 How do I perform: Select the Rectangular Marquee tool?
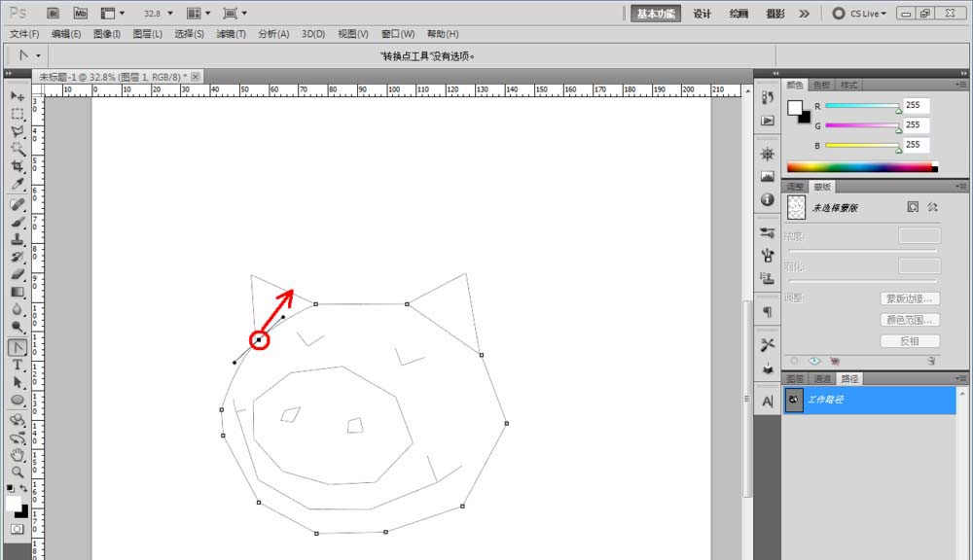(18, 114)
